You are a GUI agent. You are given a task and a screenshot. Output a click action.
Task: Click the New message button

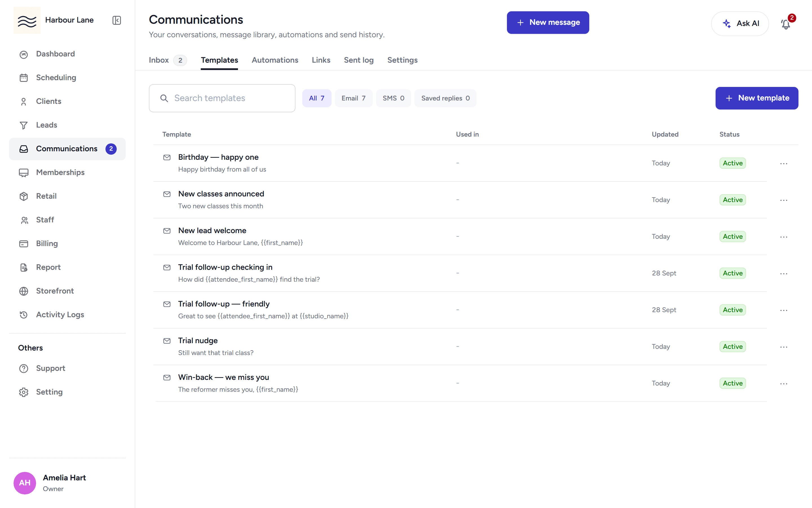pos(548,23)
